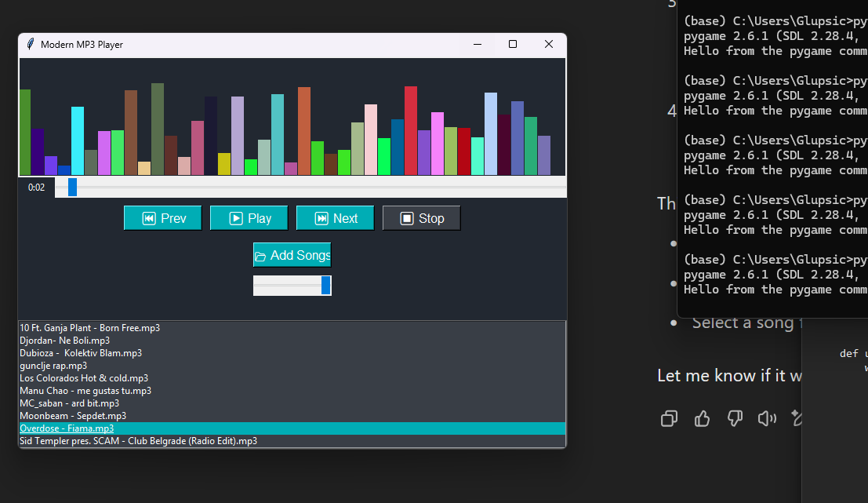Select Sid Templer pres. SCAM - Club Belgrade track
This screenshot has width=868, height=503.
(x=138, y=441)
